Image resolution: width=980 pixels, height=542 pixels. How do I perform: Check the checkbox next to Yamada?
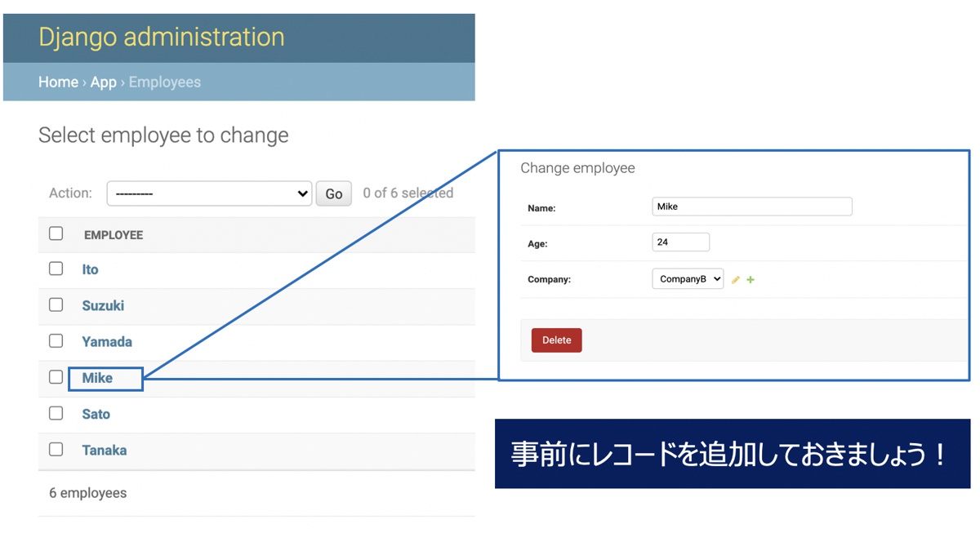point(56,340)
